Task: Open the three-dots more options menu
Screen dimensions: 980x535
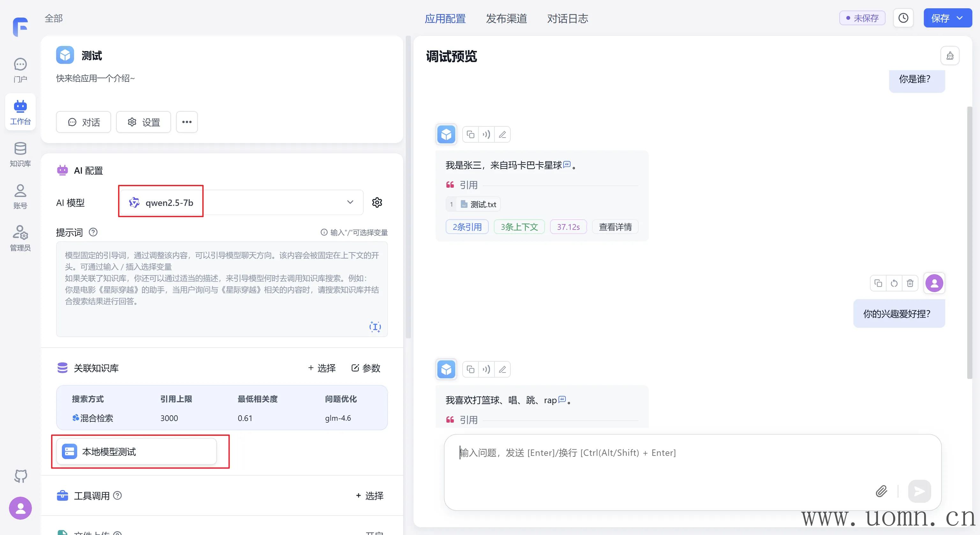Action: click(x=187, y=122)
